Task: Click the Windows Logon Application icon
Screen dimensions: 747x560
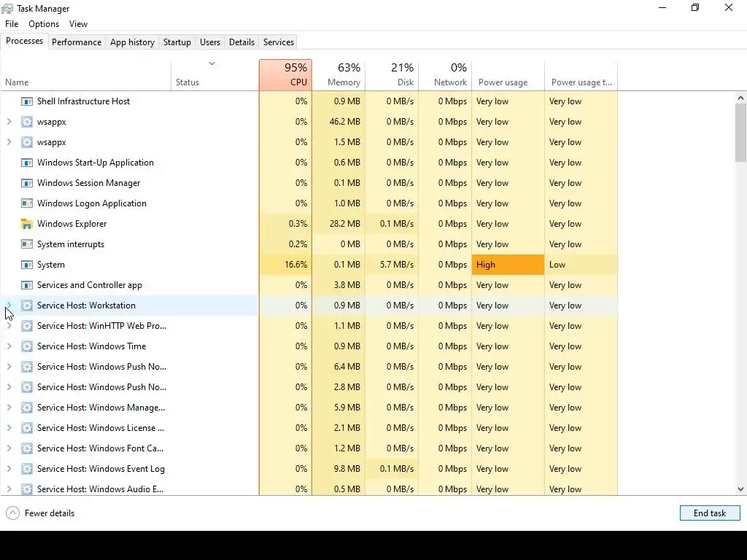Action: [27, 203]
